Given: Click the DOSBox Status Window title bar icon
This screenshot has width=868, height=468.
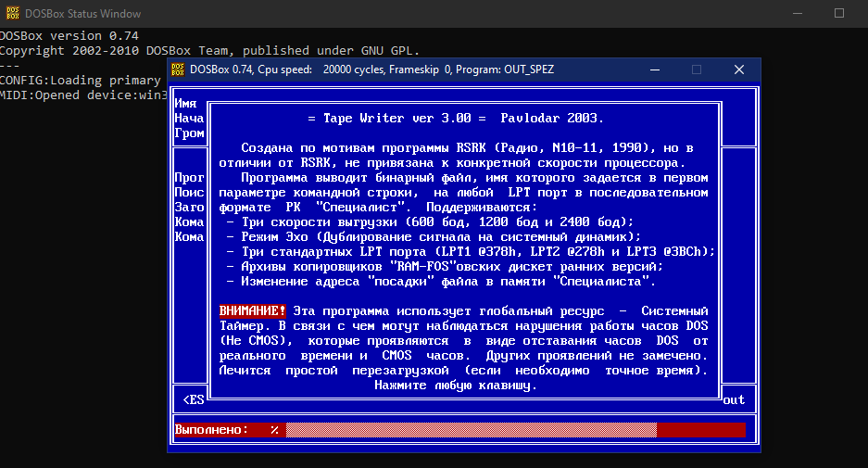Looking at the screenshot, I should [12, 13].
